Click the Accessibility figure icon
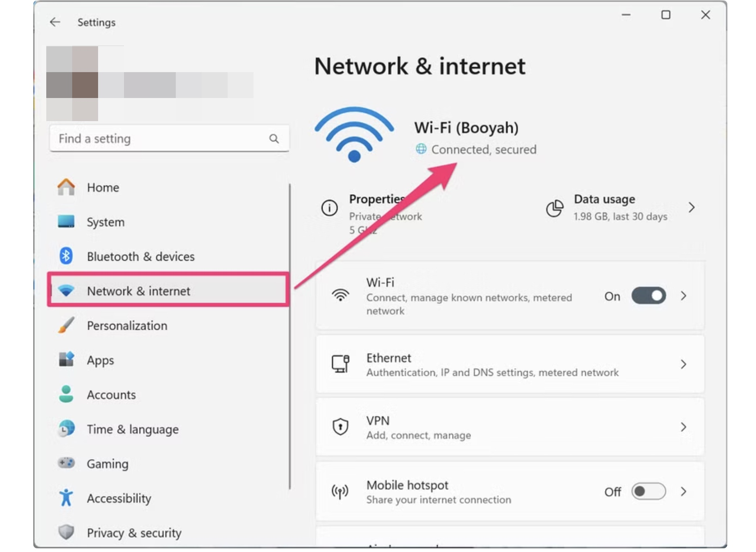Viewport: 756px width, 552px height. (x=66, y=498)
